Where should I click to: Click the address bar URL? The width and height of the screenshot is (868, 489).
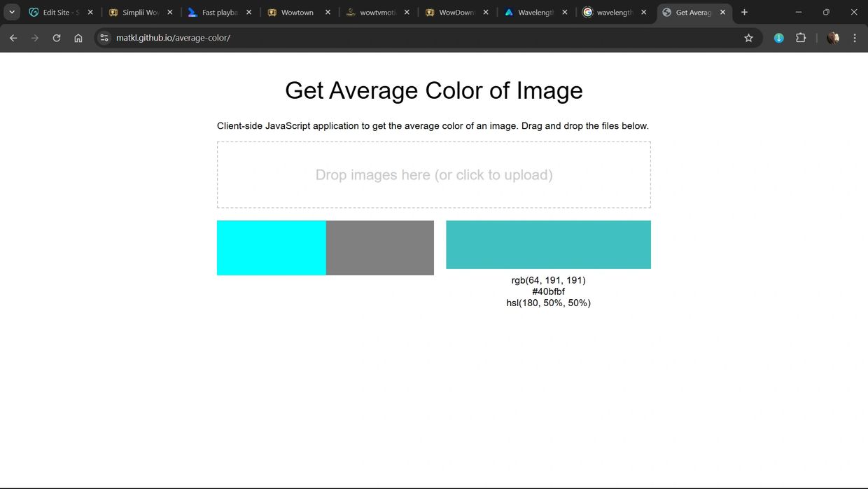point(173,38)
